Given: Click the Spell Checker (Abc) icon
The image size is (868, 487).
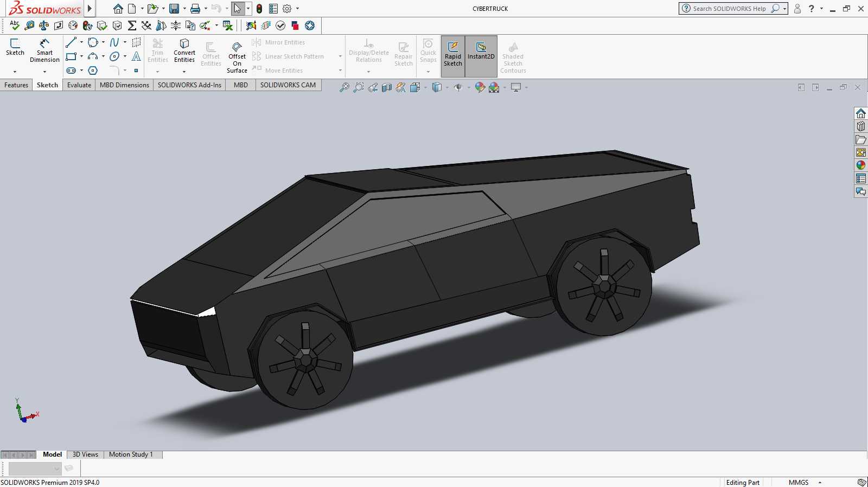Looking at the screenshot, I should pos(15,25).
